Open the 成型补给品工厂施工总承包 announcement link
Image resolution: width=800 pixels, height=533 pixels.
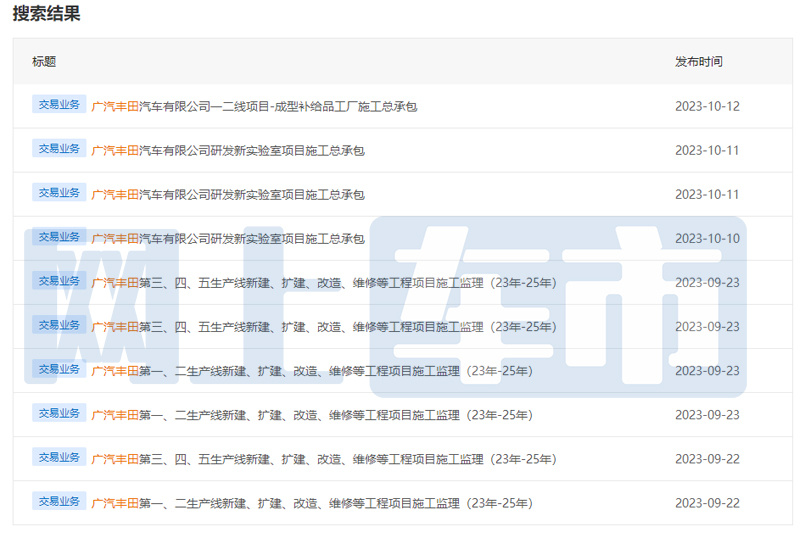click(254, 107)
